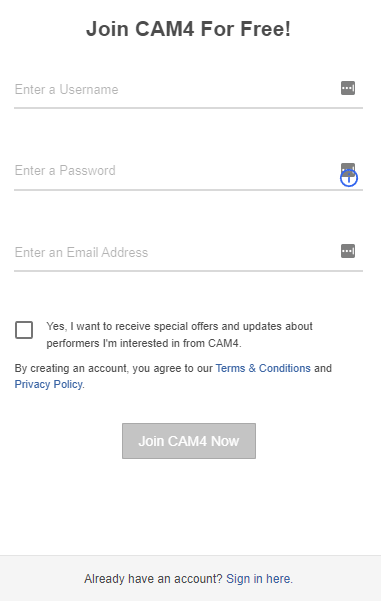
Task: Click the underline beneath the Email field
Action: click(189, 271)
